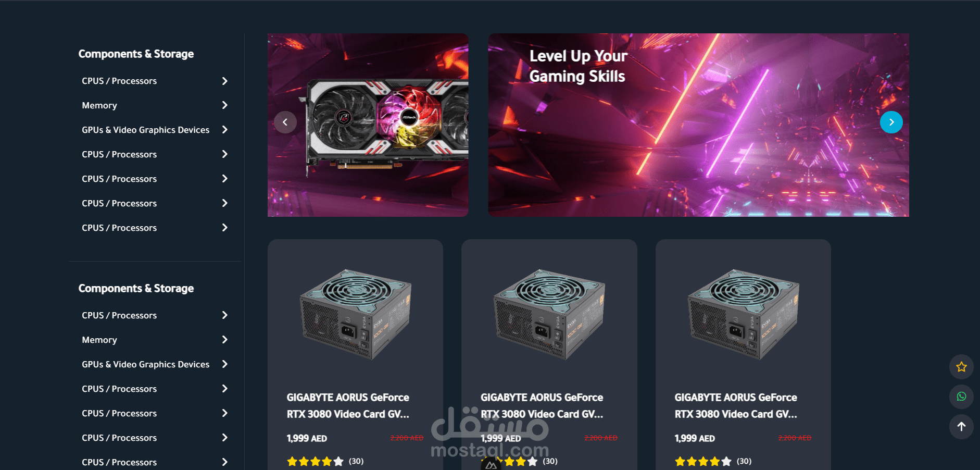This screenshot has height=470, width=980.
Task: Click first product's fifth rating star
Action: (x=338, y=461)
